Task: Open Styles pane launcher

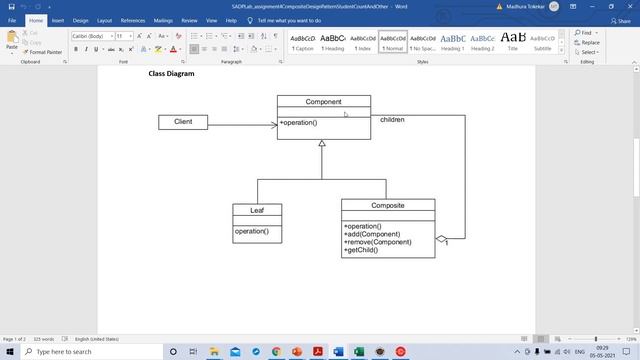Action: [566, 62]
